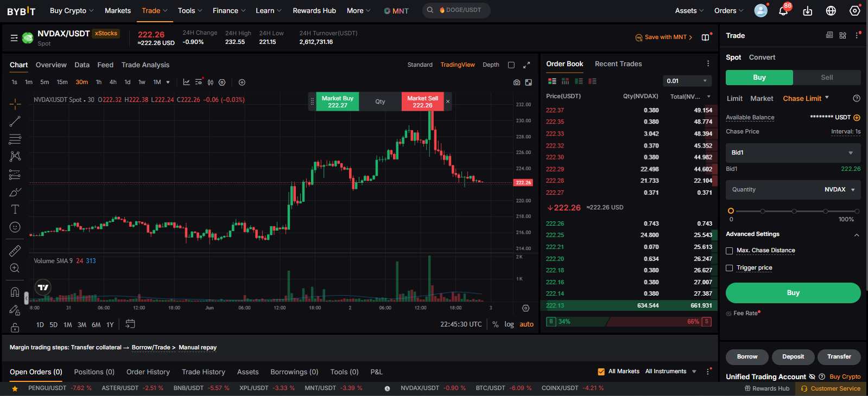Toggle the multi-chart square checkbox near Depth
The image size is (868, 396).
click(x=511, y=65)
